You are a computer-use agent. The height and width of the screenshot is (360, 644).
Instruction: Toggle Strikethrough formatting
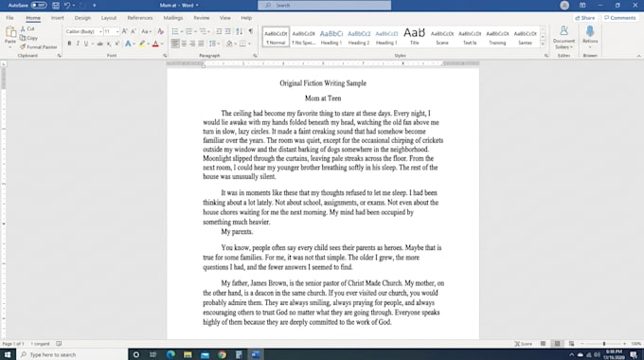pyautogui.click(x=99, y=44)
